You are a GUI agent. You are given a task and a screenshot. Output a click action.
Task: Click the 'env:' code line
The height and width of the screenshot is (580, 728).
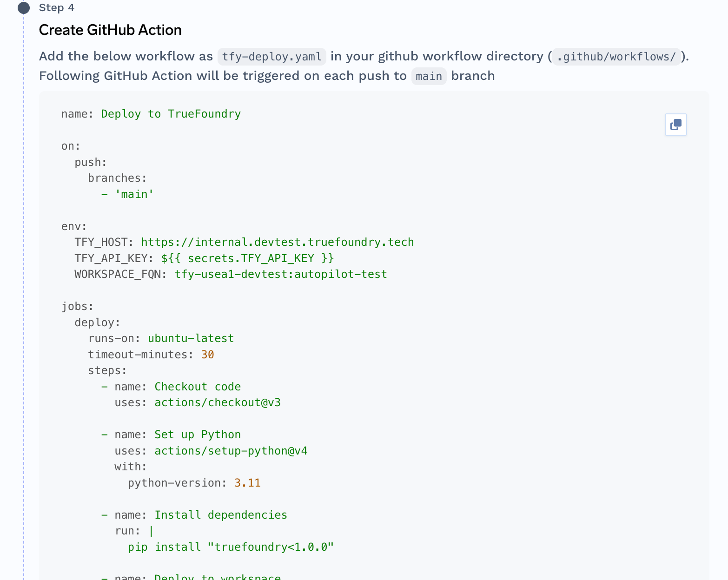74,226
